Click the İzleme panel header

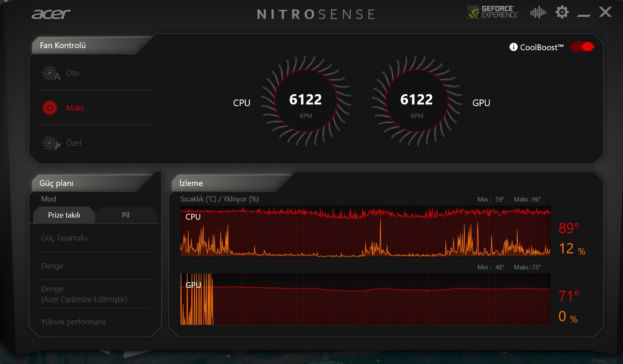pyautogui.click(x=191, y=183)
